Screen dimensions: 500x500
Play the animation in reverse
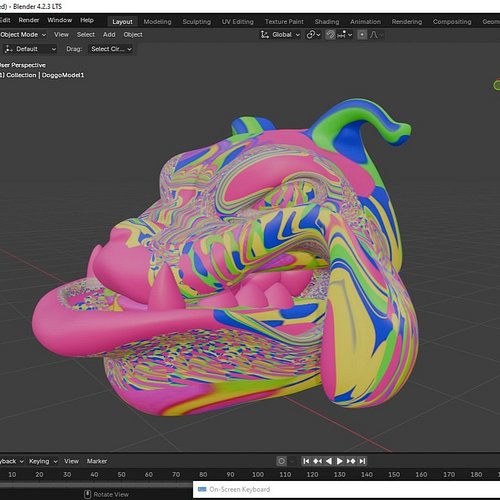click(329, 461)
